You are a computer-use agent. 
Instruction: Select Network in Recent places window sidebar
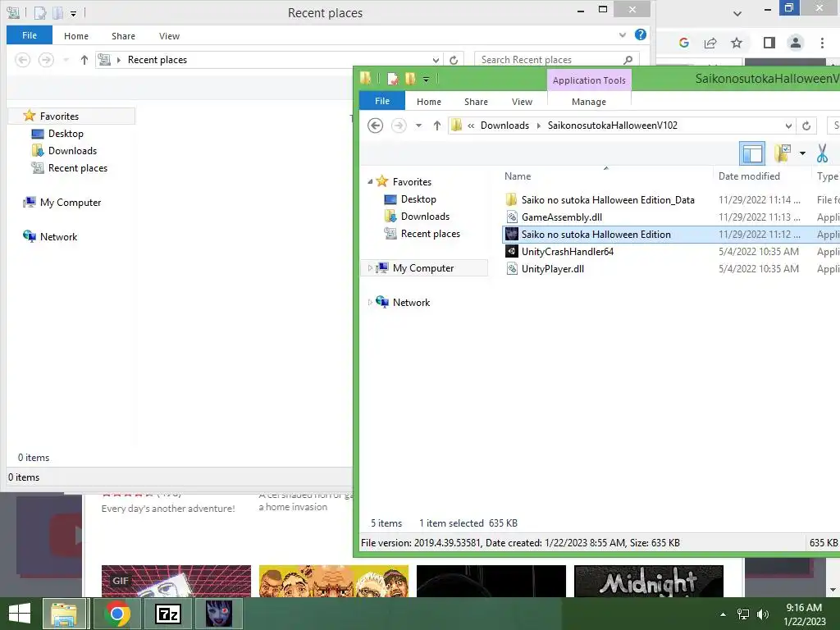58,237
